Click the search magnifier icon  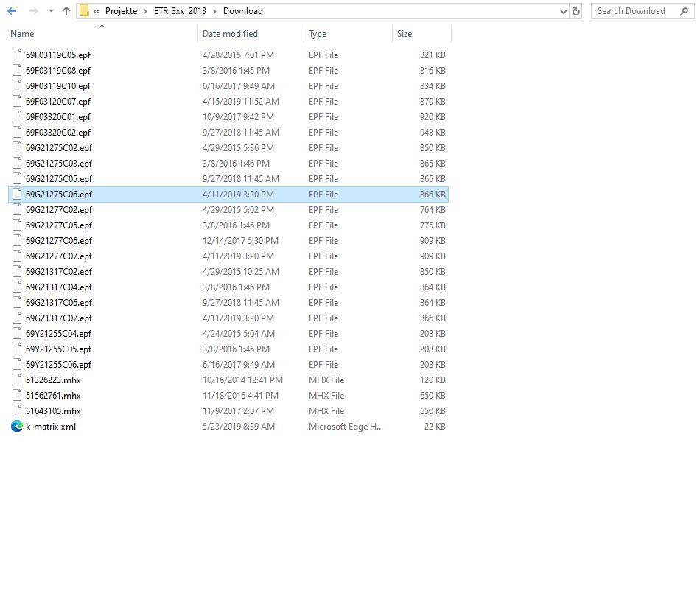(x=684, y=11)
